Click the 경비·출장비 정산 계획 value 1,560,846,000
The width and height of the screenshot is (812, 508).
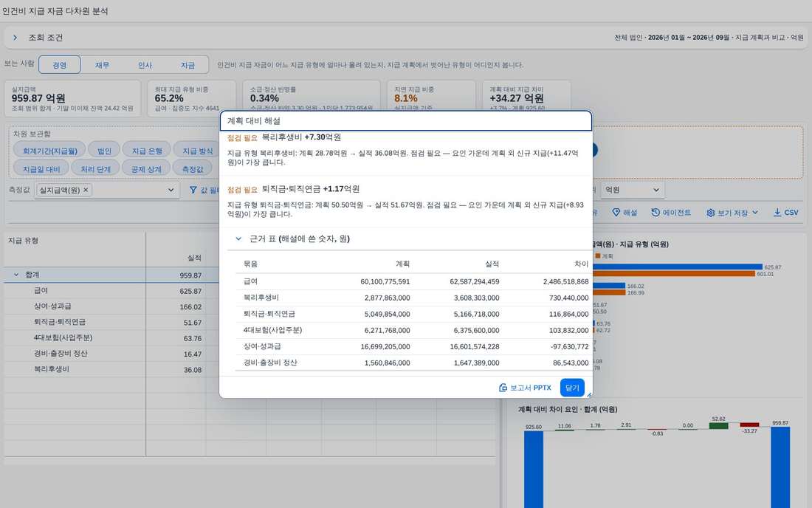[387, 363]
